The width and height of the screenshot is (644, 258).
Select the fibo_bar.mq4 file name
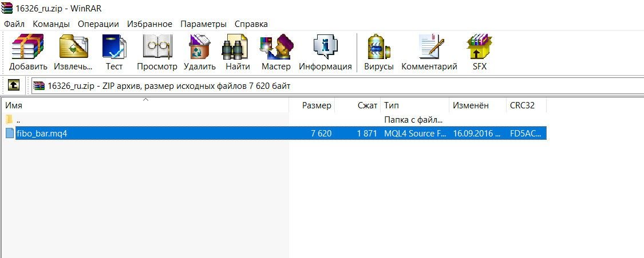pos(41,134)
